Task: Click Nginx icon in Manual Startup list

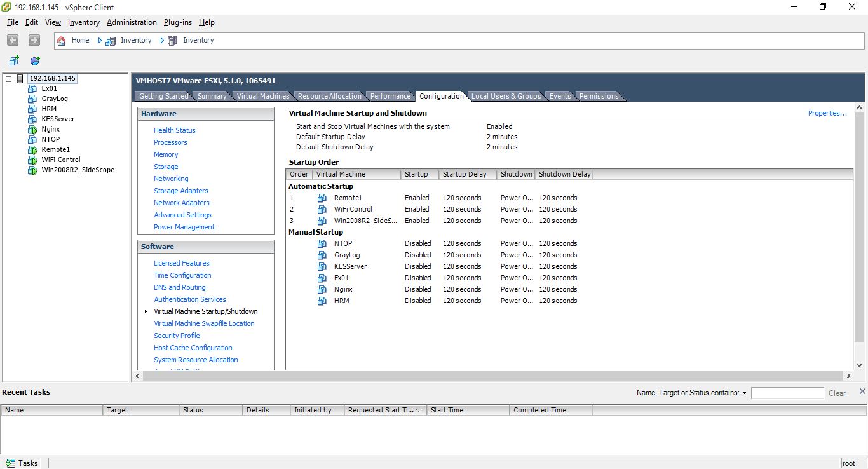Action: (x=322, y=289)
